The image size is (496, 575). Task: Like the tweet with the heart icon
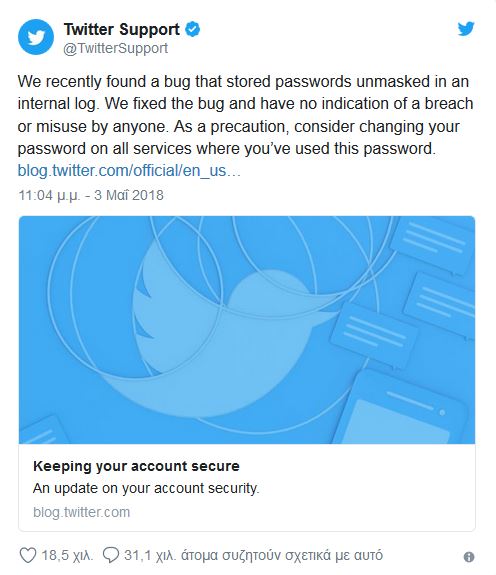click(x=27, y=555)
